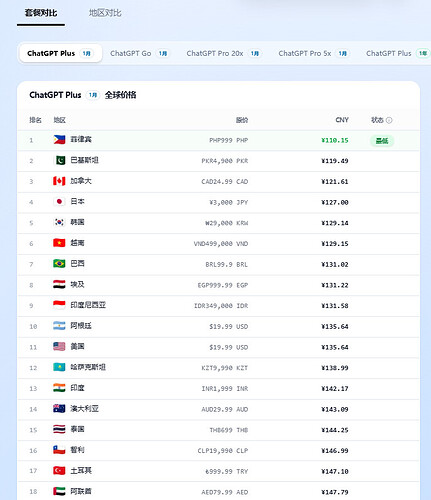
Task: Click the Chile flag icon beside 智利
Action: (x=59, y=450)
